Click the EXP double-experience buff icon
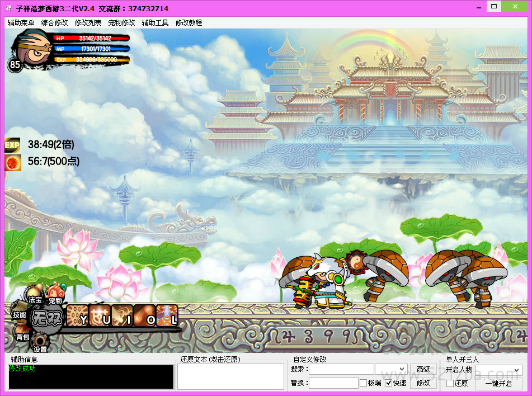 coord(12,145)
